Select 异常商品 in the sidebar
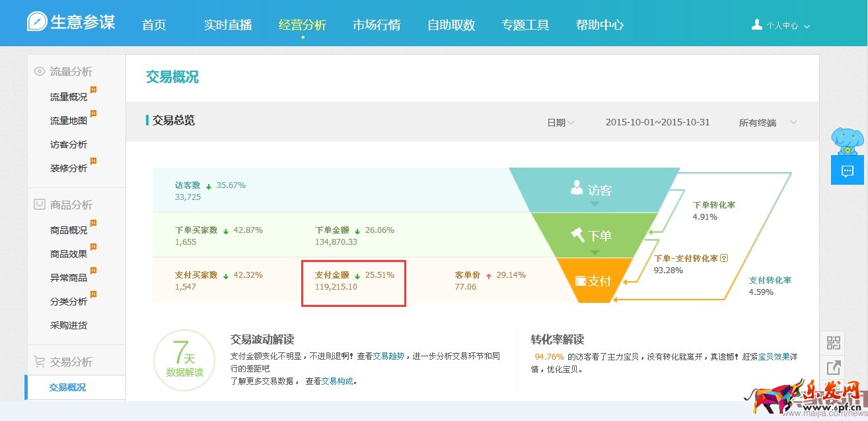868x421 pixels. (69, 278)
